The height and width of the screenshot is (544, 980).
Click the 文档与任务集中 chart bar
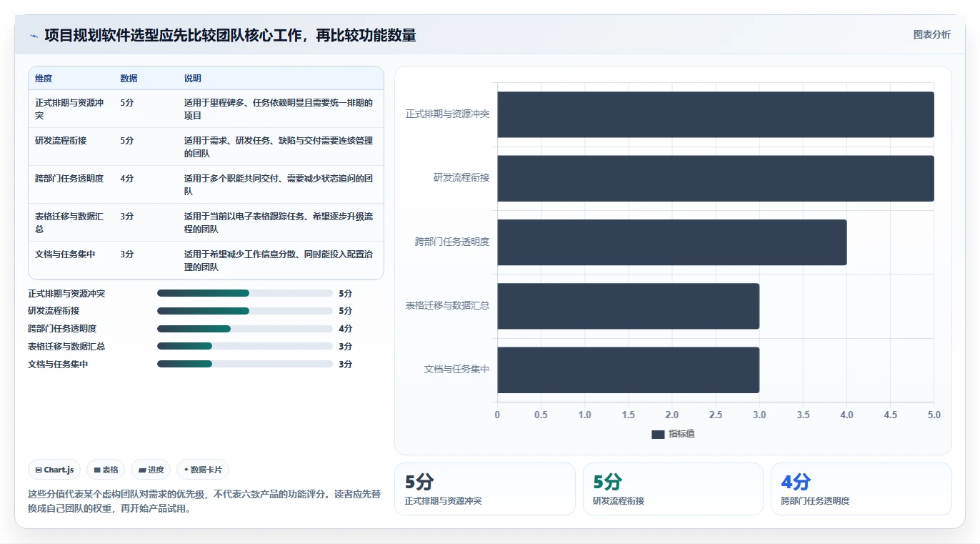tap(629, 370)
